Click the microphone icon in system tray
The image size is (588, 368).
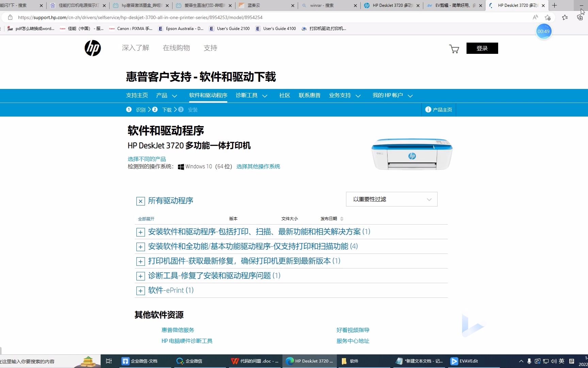click(x=529, y=361)
